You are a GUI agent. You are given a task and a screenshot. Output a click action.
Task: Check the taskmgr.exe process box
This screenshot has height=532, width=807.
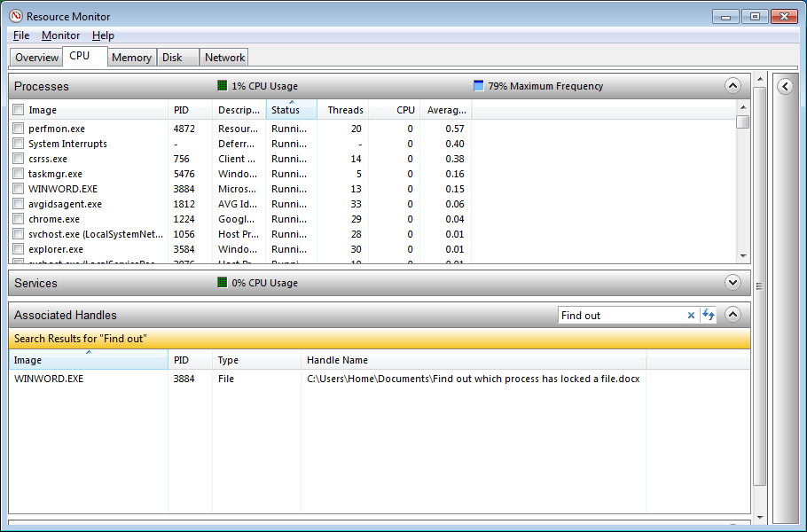point(19,174)
